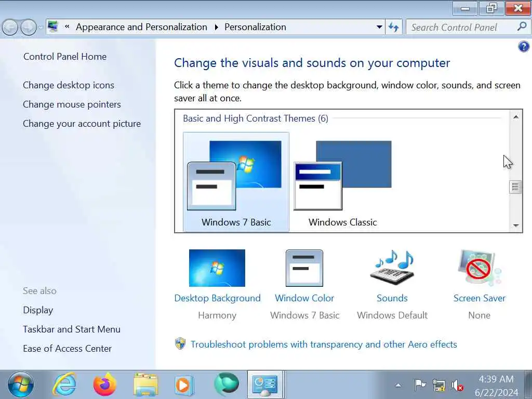Click the Window Color text link

(304, 298)
